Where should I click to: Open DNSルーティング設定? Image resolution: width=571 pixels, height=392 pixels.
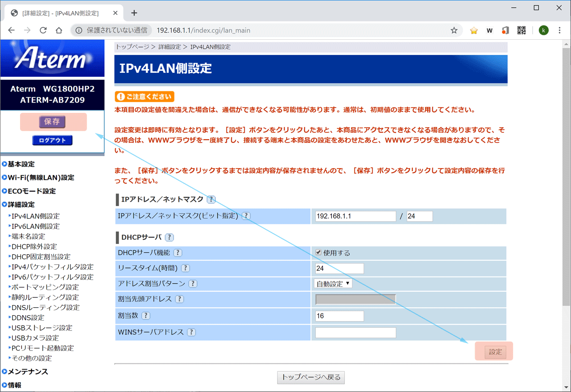[x=46, y=307]
